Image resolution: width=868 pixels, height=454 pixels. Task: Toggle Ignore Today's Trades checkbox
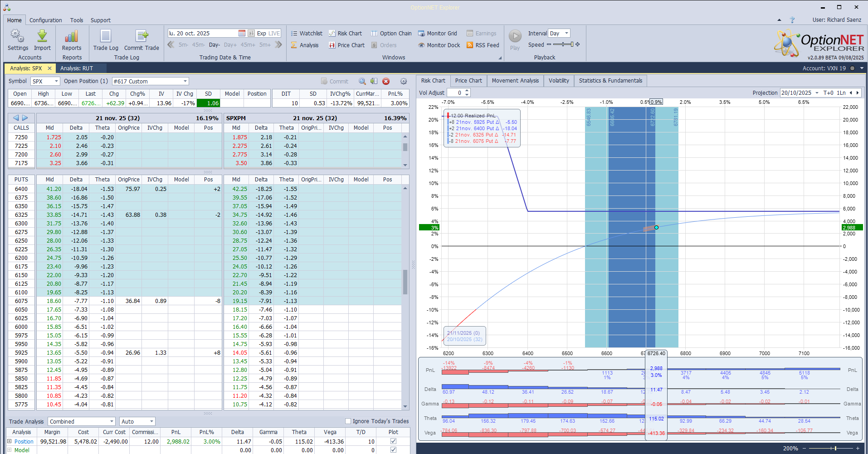(x=348, y=421)
